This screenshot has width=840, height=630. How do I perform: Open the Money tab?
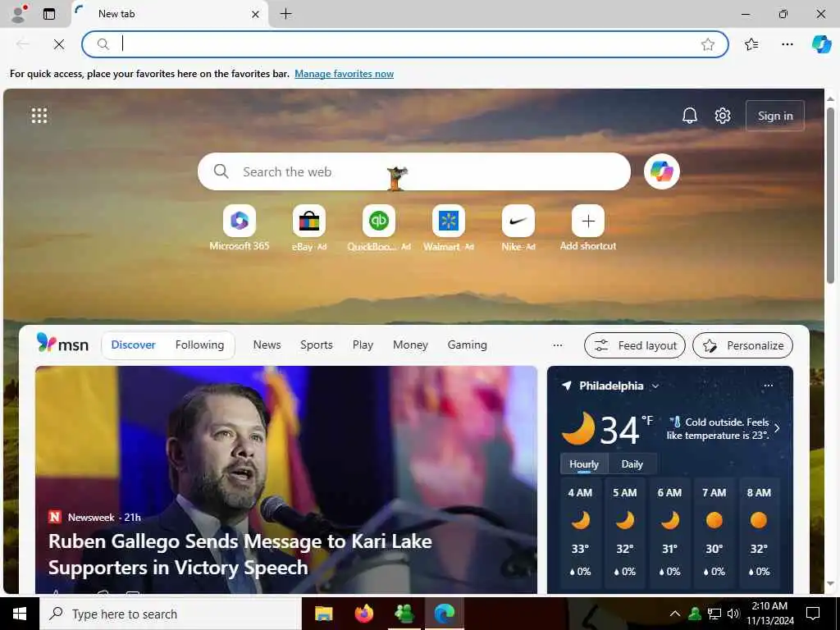(x=410, y=345)
